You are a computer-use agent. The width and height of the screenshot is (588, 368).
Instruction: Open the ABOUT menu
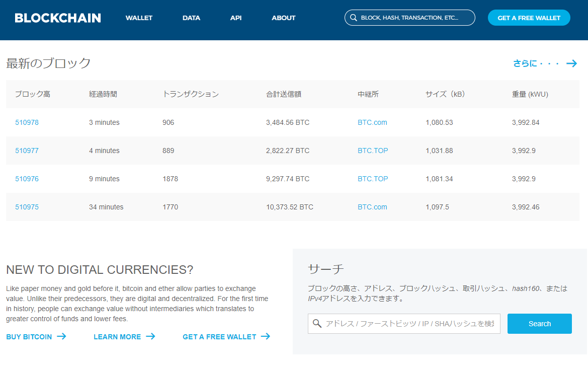click(284, 18)
